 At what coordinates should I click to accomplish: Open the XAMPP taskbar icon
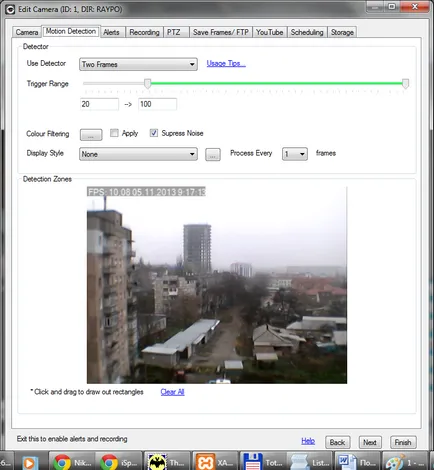click(215, 463)
